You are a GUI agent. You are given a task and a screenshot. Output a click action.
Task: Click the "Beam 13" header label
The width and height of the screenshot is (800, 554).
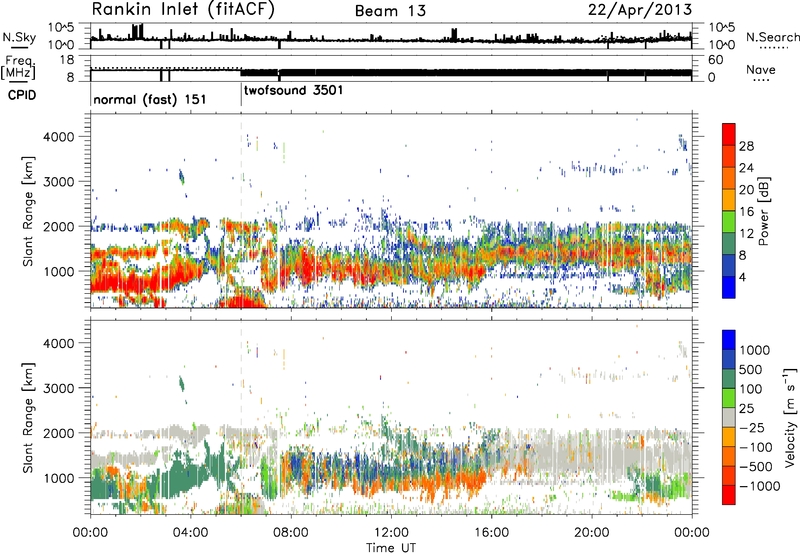click(390, 11)
